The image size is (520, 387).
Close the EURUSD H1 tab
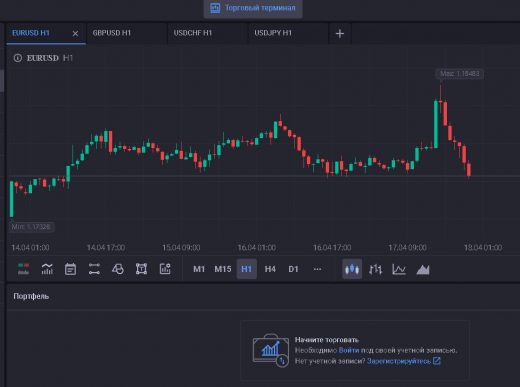point(75,33)
